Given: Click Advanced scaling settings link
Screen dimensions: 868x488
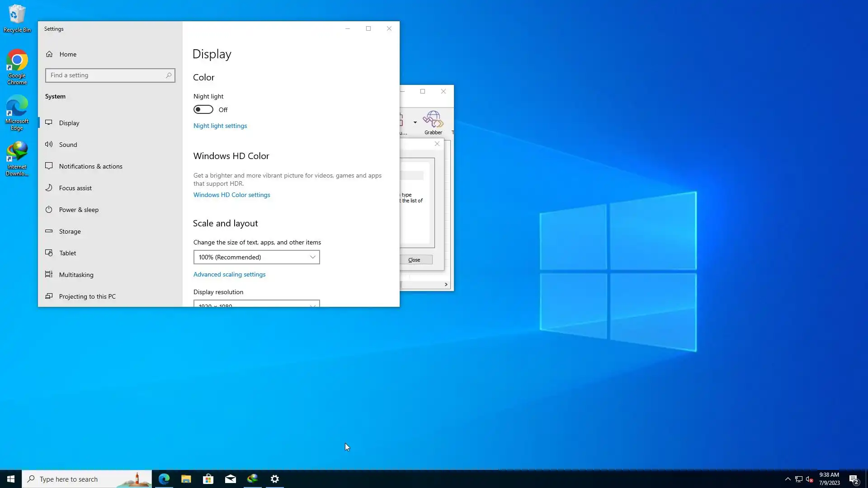Looking at the screenshot, I should click(229, 274).
